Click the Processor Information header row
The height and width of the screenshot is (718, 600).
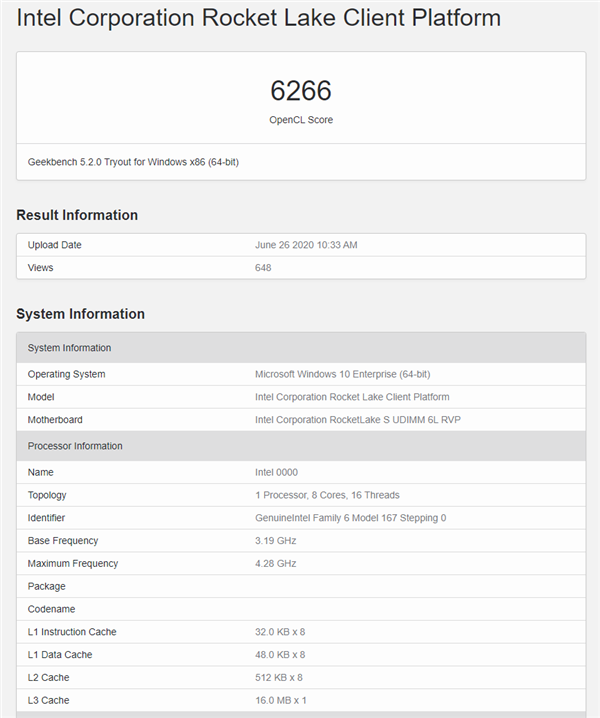pyautogui.click(x=301, y=446)
